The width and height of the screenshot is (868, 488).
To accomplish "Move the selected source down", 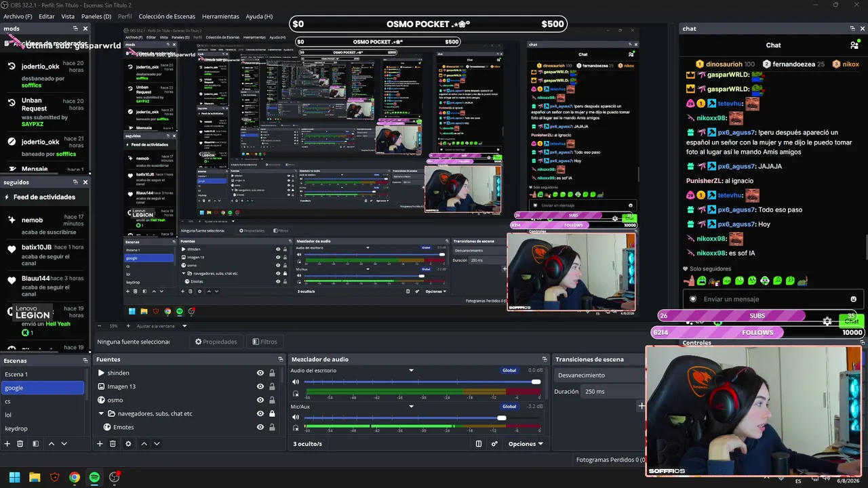I will click(157, 444).
